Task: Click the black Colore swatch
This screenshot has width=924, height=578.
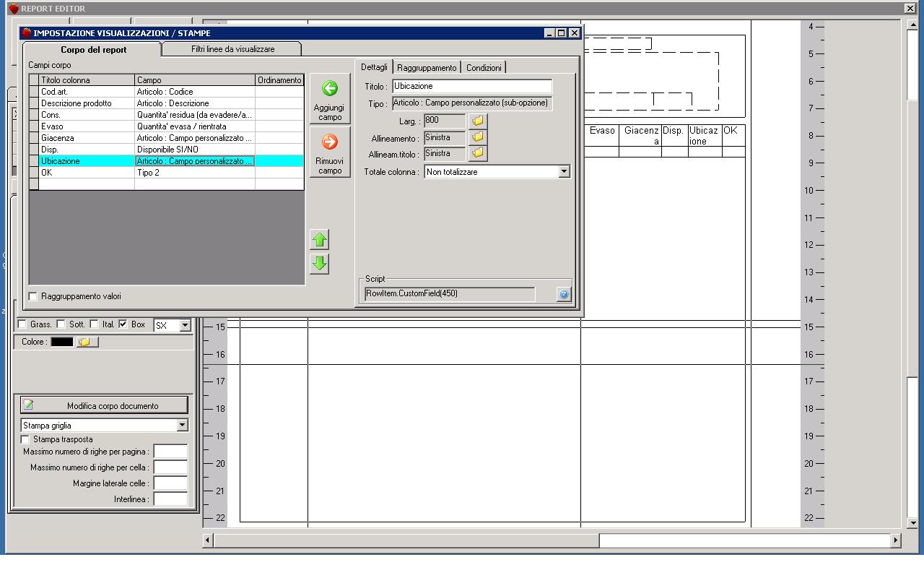Action: point(62,342)
